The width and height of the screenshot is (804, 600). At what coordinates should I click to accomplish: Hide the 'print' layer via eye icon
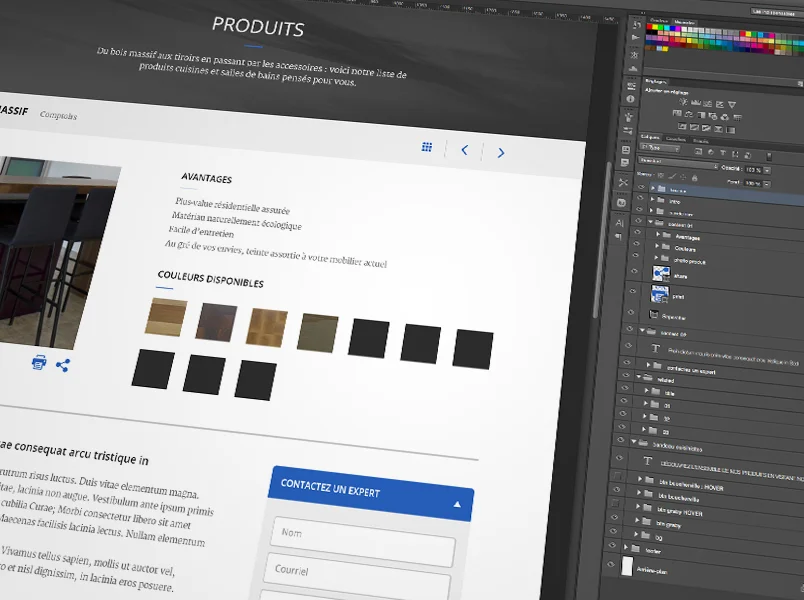[633, 291]
